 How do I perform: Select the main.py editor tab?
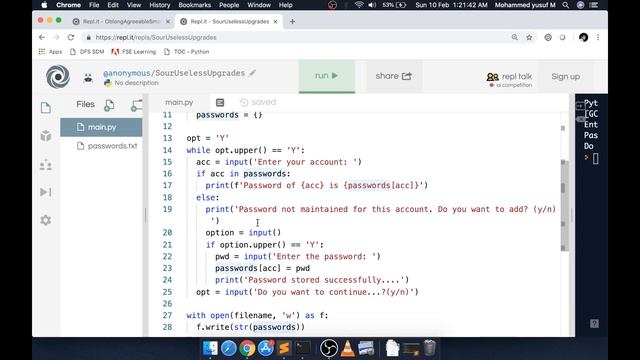[179, 102]
